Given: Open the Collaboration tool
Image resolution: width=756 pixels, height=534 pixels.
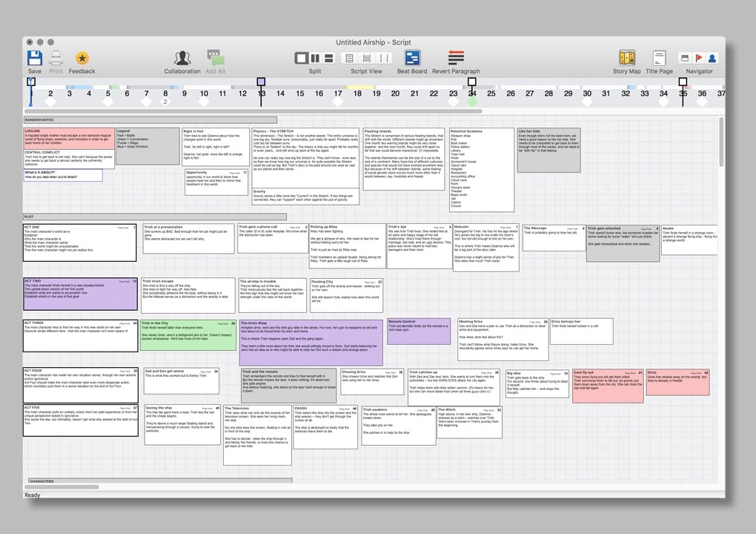Looking at the screenshot, I should 182,58.
